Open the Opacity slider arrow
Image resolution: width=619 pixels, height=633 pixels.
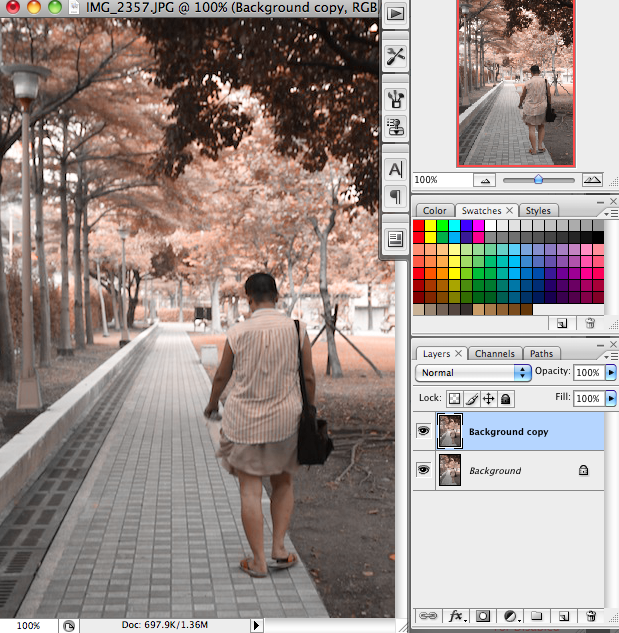point(611,372)
